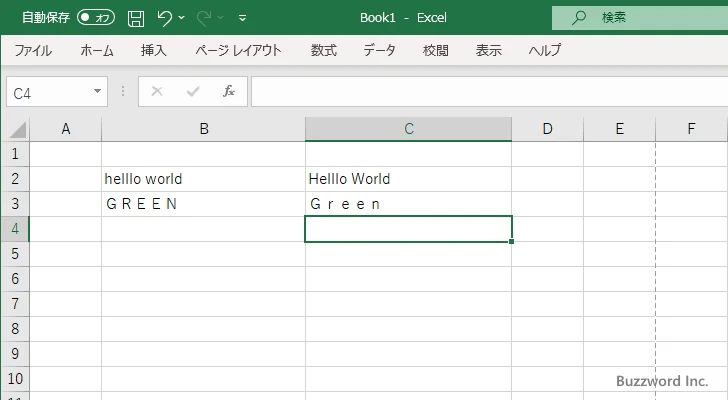This screenshot has height=400, width=728.
Task: Switch to the 校閲 ribbon tab
Action: (436, 50)
